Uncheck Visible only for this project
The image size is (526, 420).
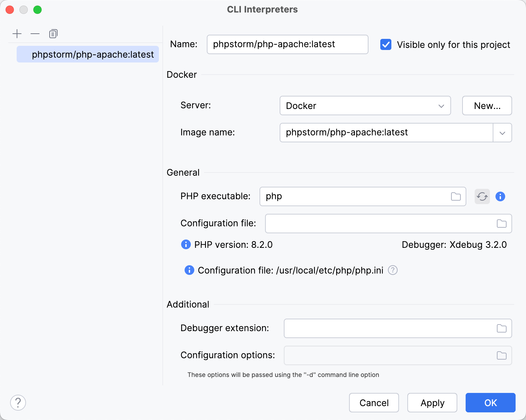point(386,45)
